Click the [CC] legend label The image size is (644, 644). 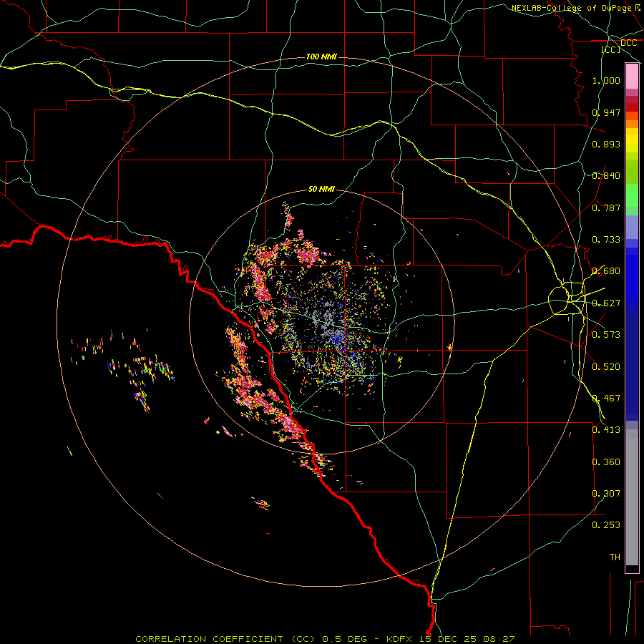click(x=611, y=49)
